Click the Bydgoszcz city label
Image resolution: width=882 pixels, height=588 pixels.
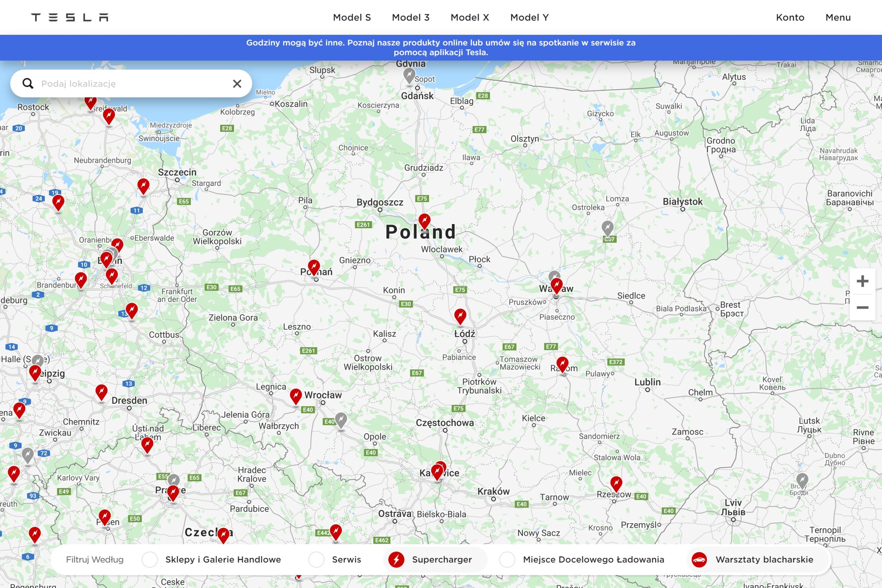(380, 203)
